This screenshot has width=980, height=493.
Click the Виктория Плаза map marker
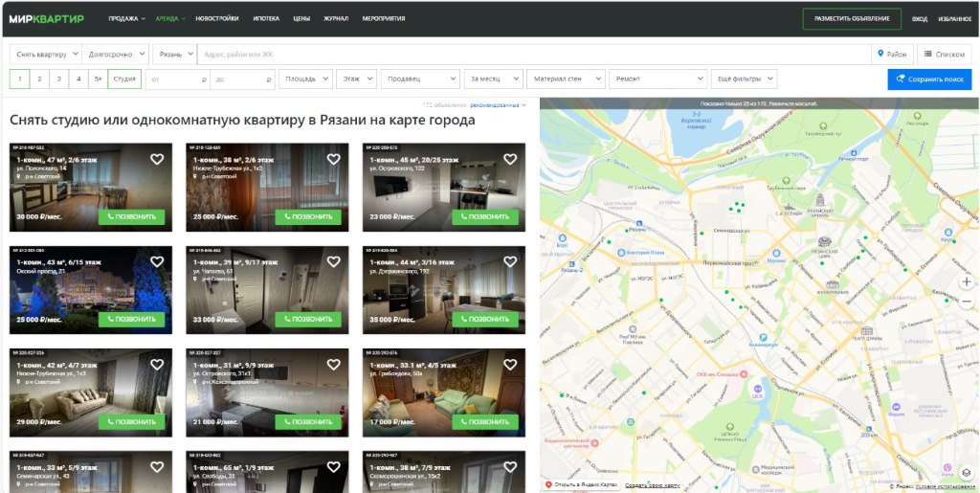(x=620, y=253)
